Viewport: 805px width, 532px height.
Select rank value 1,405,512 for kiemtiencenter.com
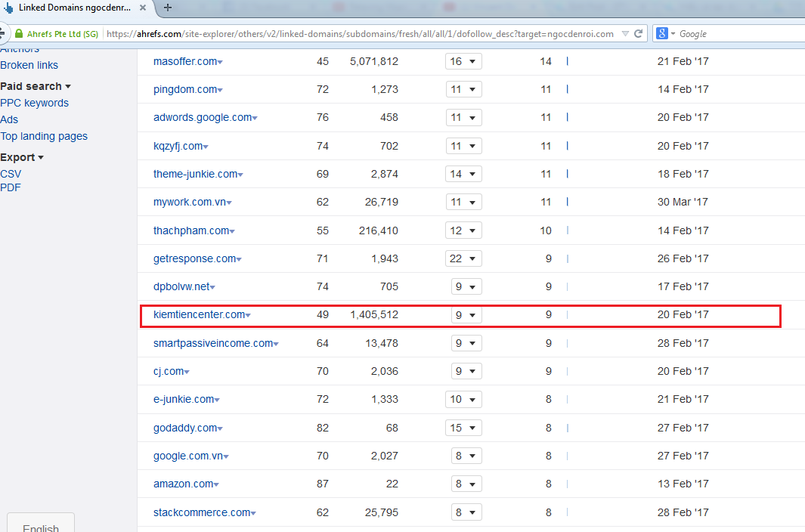(373, 314)
